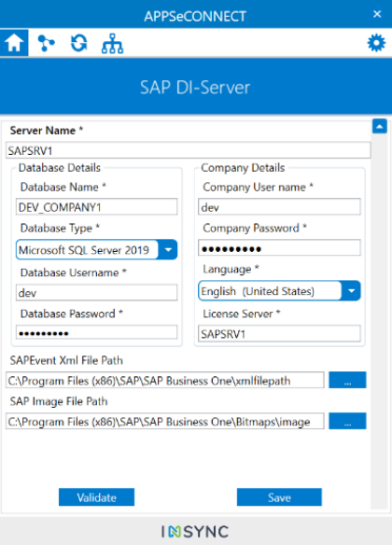Screen dimensions: 392x545
Task: Open the Language dropdown
Action: (x=279, y=290)
